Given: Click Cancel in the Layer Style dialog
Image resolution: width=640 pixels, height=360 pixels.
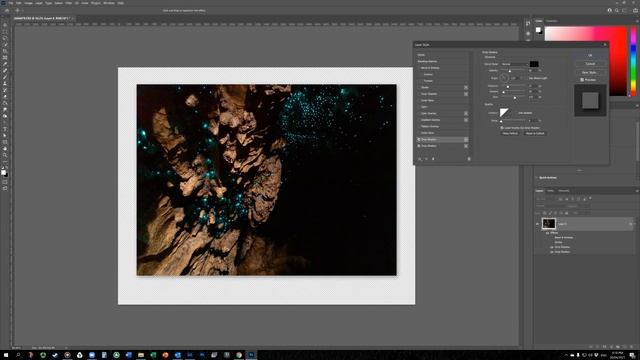Looking at the screenshot, I should point(590,64).
